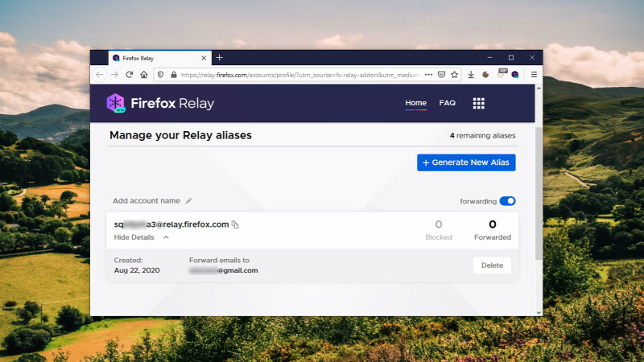Go to the Home nav item
Screen dimensions: 644x362
415,103
